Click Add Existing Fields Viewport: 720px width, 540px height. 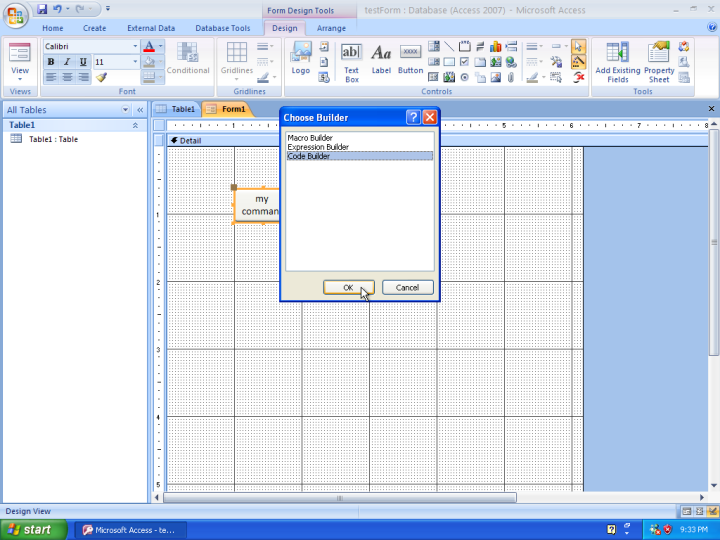[x=618, y=62]
